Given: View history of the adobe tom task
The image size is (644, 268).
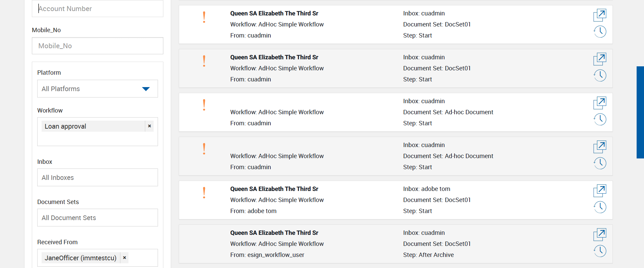Looking at the screenshot, I should (x=600, y=207).
